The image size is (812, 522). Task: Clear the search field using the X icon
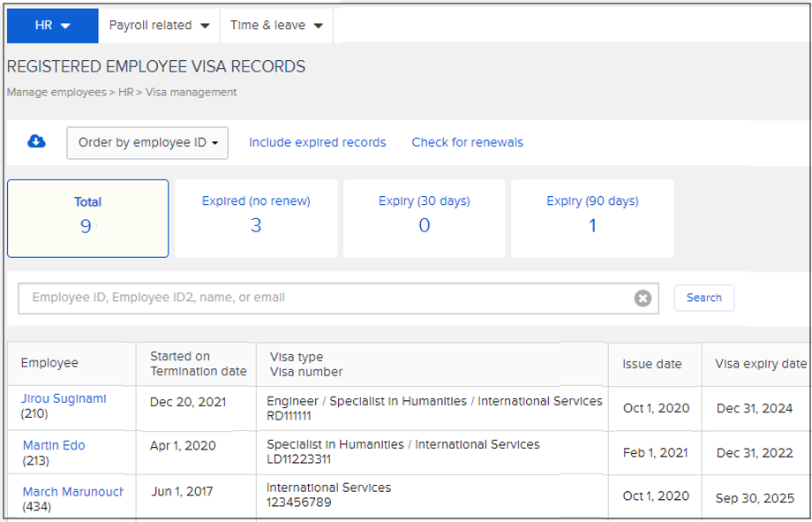click(x=643, y=298)
